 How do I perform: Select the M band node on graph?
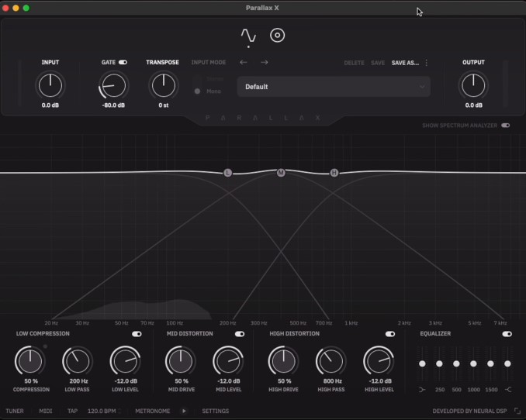[x=281, y=173]
